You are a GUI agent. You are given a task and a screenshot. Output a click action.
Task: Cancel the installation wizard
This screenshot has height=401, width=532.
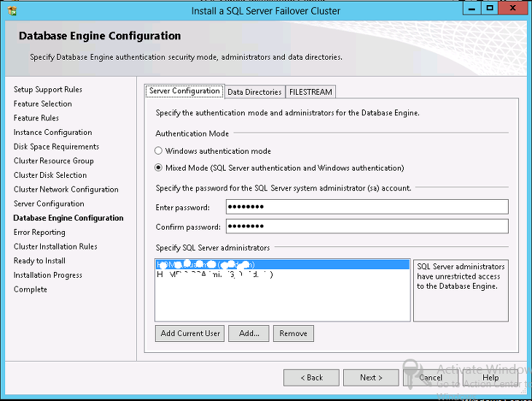(x=431, y=378)
